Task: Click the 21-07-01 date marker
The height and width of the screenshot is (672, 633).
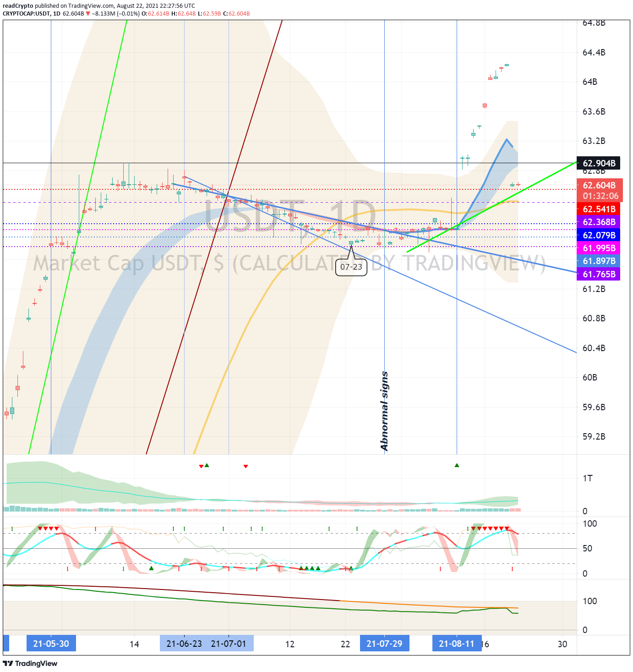Action: click(229, 644)
